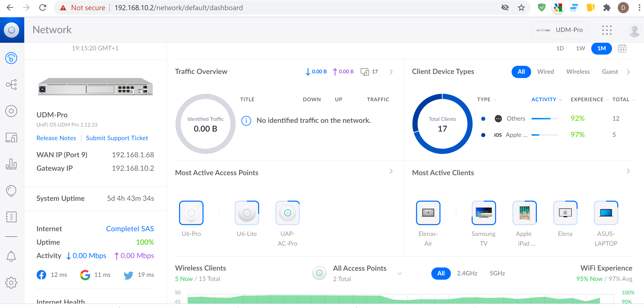Viewport: 644px width, 308px height.
Task: Expand the Client Device Types chevron
Action: click(x=628, y=72)
